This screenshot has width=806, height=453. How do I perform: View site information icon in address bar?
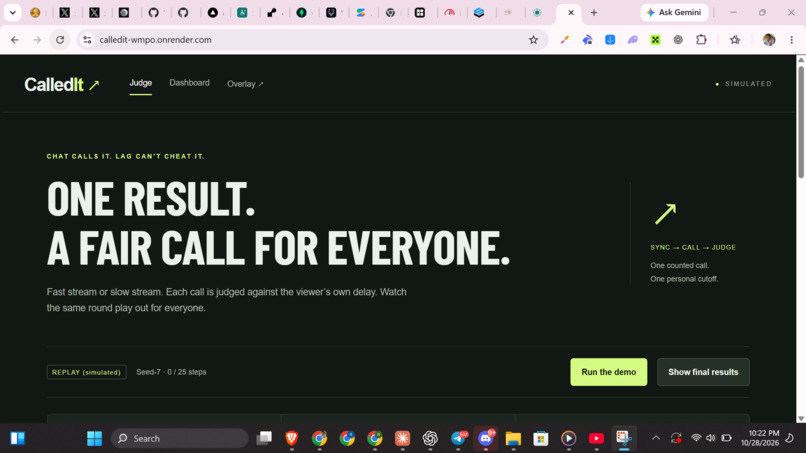[87, 40]
